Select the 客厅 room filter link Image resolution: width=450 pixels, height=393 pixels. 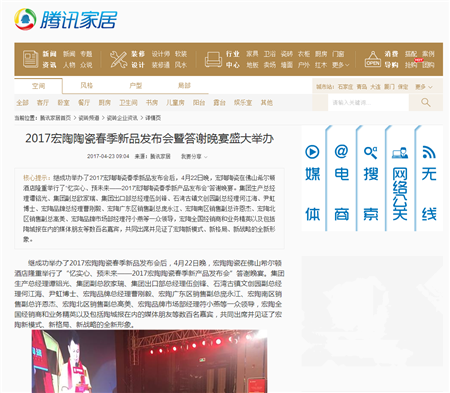click(x=43, y=103)
